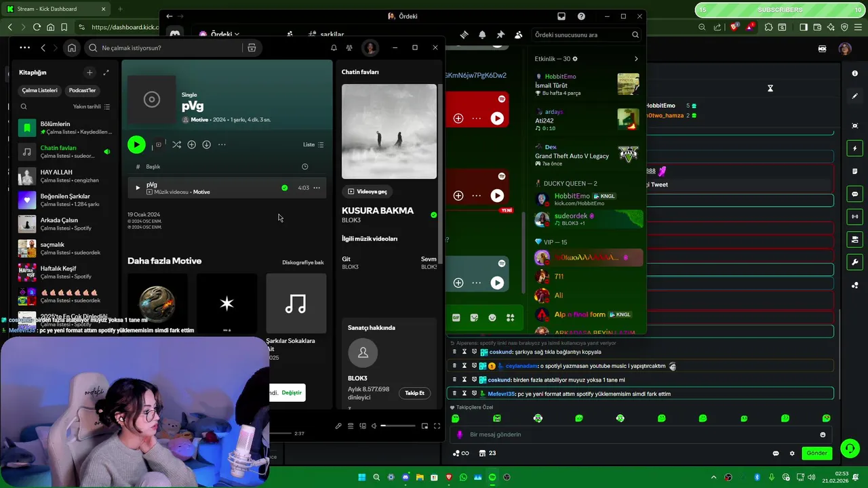Viewport: 868px width, 488px height.
Task: Open the Yakın tarihli sort menu
Action: pos(92,106)
